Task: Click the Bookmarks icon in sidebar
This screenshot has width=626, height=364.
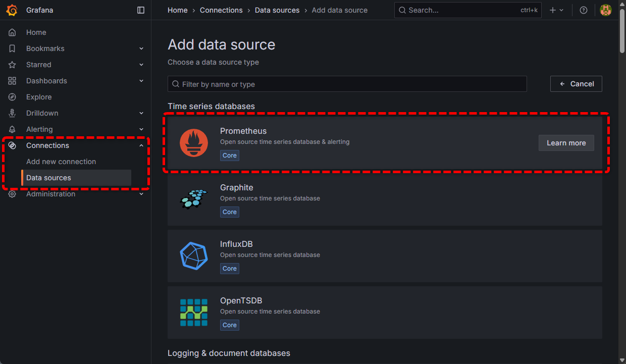Action: 12,48
